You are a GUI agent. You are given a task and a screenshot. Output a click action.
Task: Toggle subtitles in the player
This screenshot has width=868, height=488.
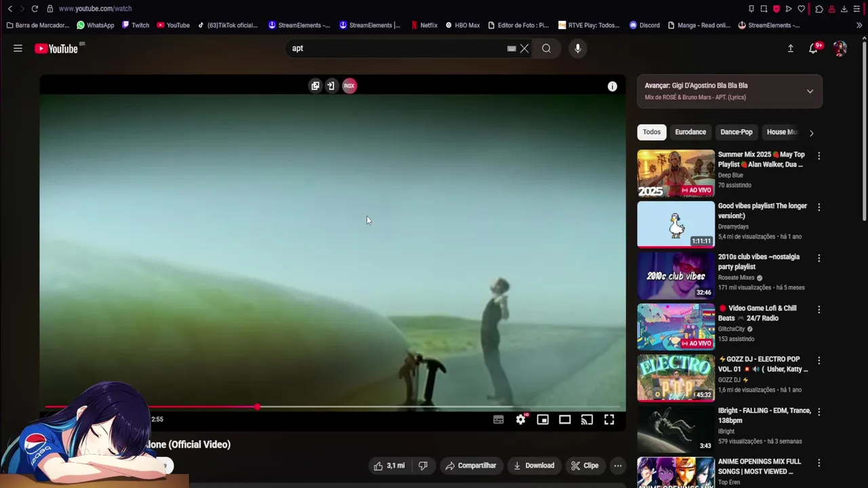click(x=498, y=420)
